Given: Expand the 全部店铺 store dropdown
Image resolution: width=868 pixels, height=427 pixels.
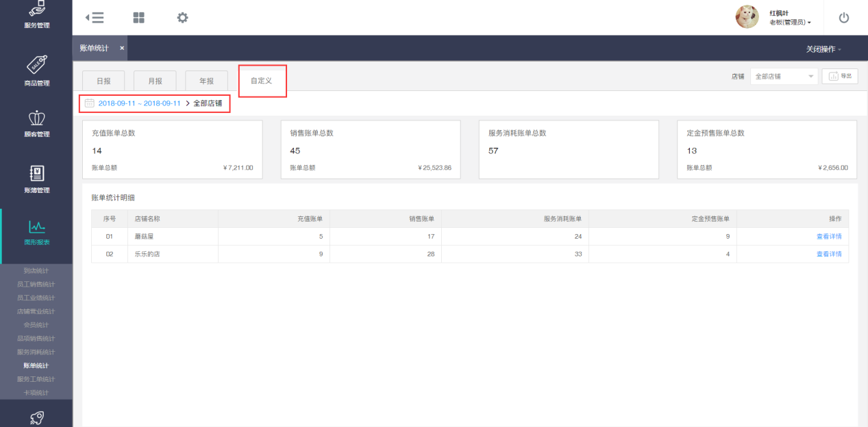Looking at the screenshot, I should tap(784, 77).
